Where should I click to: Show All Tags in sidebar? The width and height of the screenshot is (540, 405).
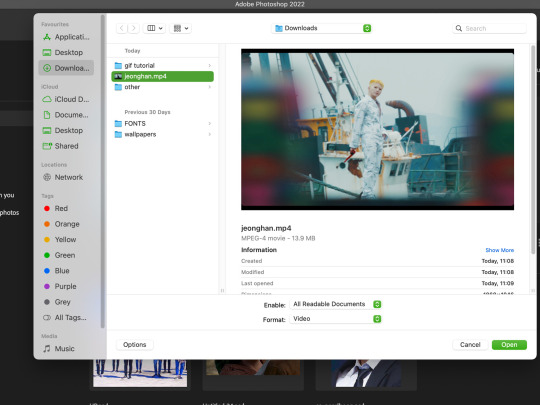(x=66, y=318)
